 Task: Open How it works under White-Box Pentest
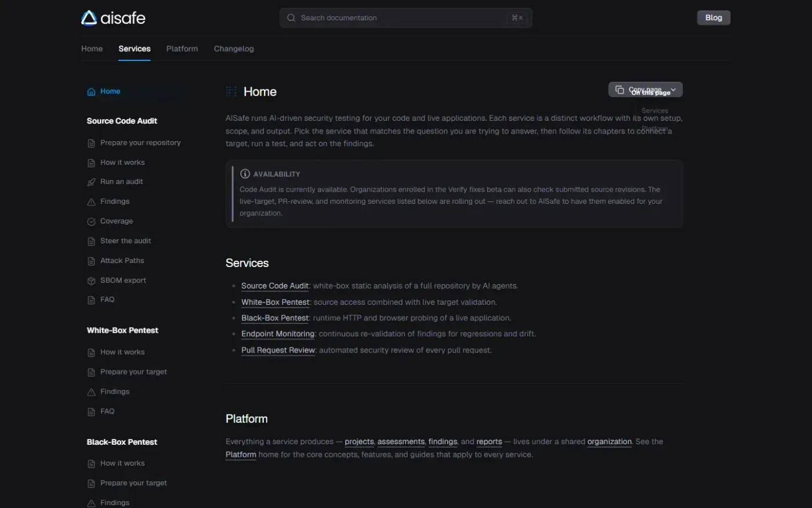click(x=122, y=352)
